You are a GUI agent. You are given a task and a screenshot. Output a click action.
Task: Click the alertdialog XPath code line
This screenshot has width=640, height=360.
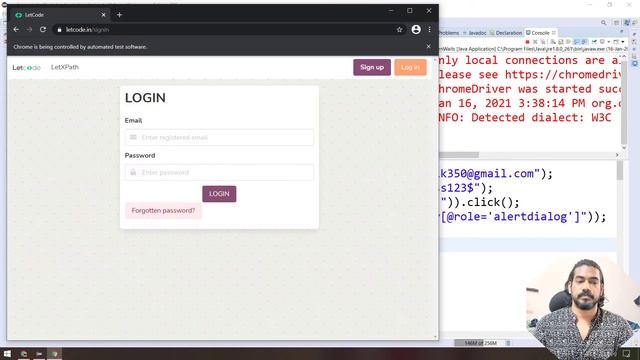point(523,217)
